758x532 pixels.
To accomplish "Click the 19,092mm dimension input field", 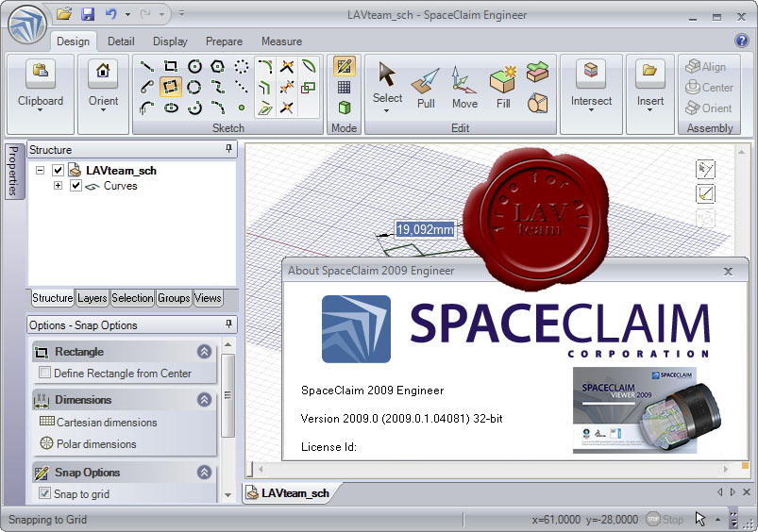I will [425, 229].
